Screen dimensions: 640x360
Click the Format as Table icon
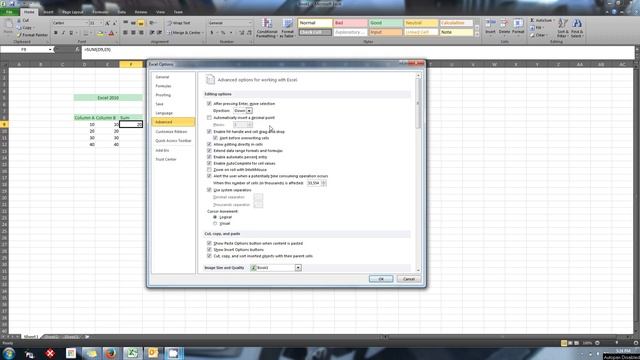pos(287,24)
